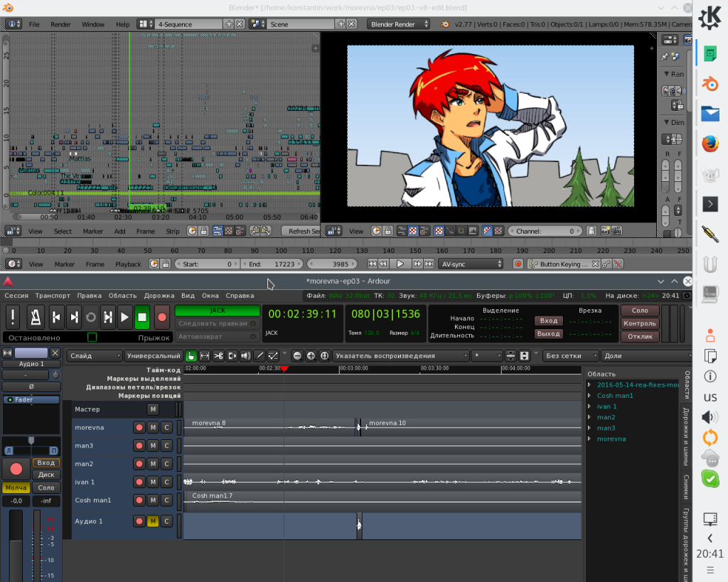728x582 pixels.
Task: Click Blender timeline jump-to-end button
Action: [x=429, y=264]
